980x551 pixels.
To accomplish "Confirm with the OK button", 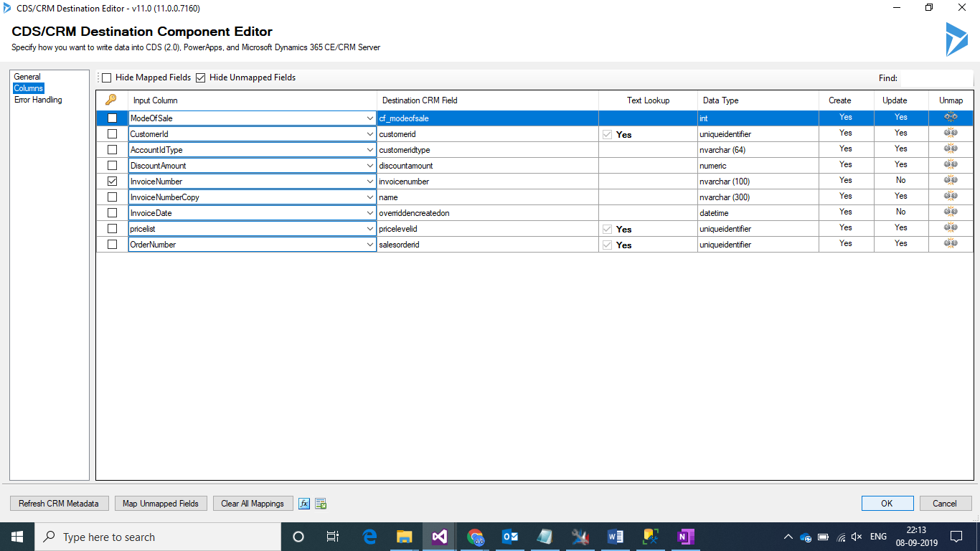I will (x=887, y=504).
